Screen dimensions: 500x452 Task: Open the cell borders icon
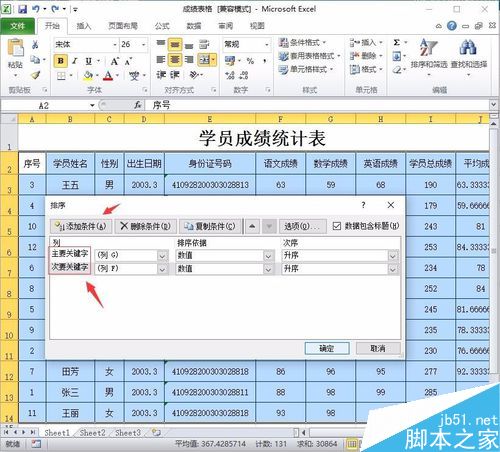[61, 76]
